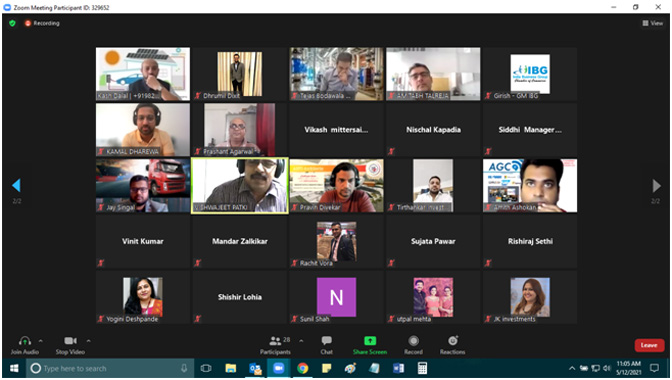The image size is (672, 380).
Task: Select the Vishwajeet Patki video tile
Action: (240, 186)
